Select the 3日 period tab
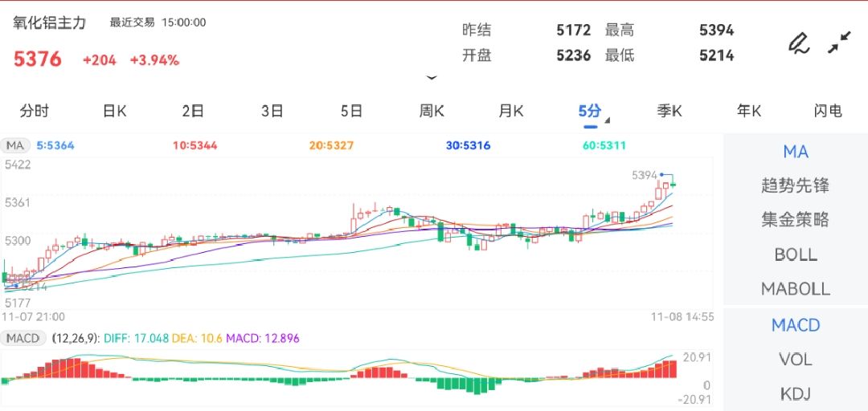 pos(272,112)
